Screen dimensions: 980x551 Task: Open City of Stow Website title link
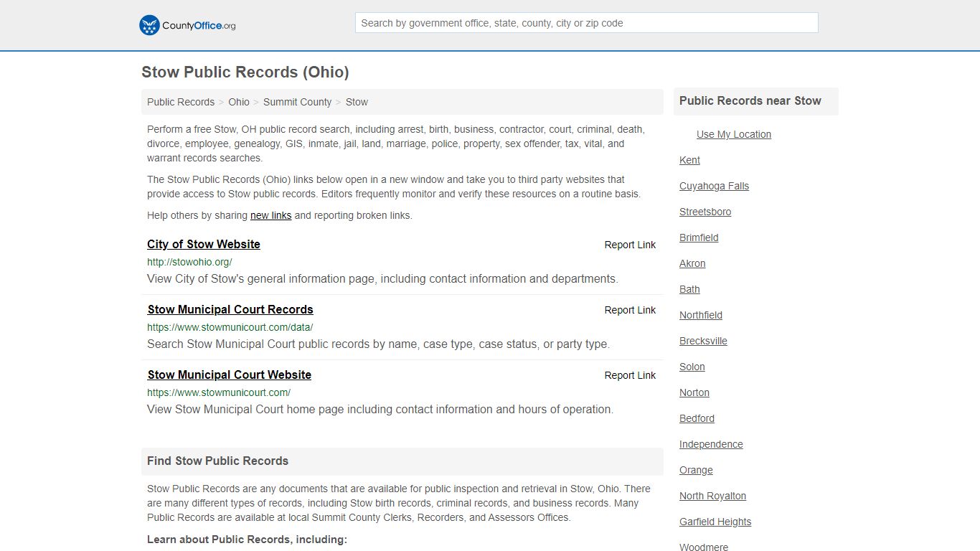tap(204, 244)
